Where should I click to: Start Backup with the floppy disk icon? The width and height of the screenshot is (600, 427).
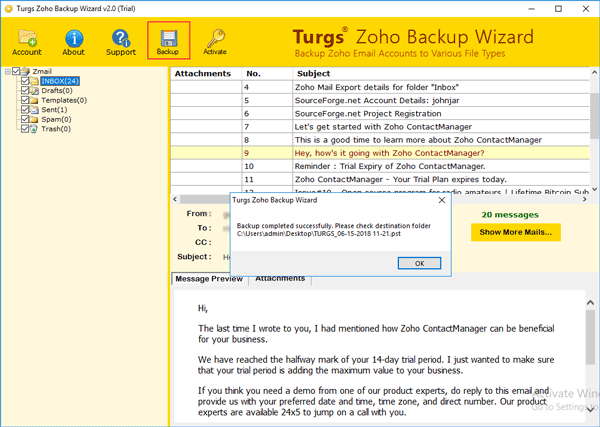tap(168, 39)
